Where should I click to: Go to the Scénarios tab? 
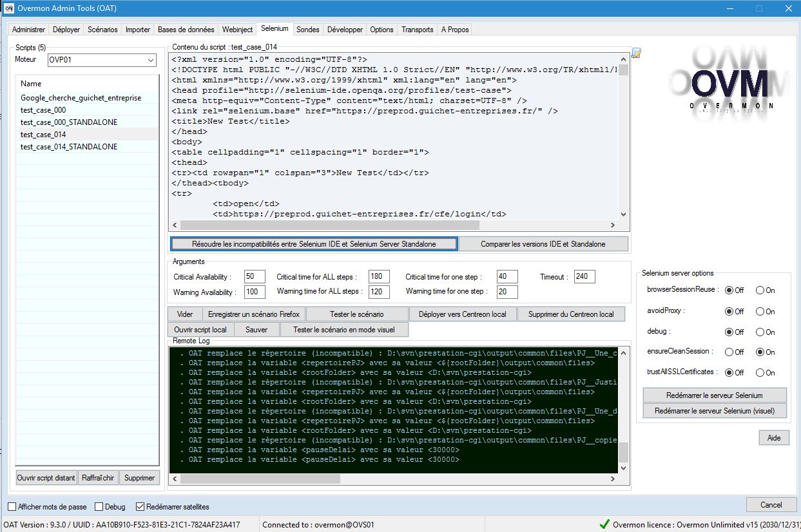coord(102,30)
